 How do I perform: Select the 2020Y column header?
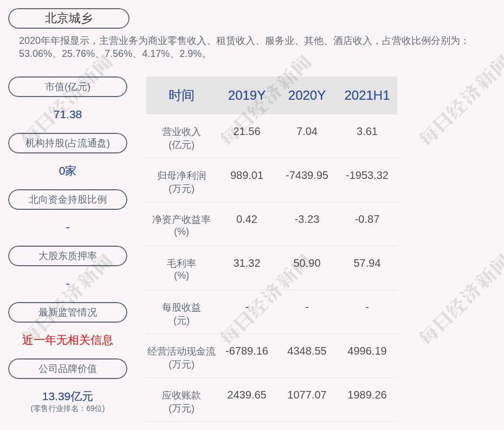tap(307, 95)
